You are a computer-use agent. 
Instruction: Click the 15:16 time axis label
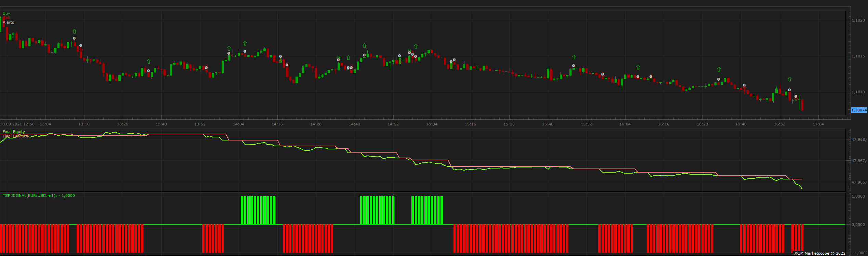pyautogui.click(x=471, y=124)
